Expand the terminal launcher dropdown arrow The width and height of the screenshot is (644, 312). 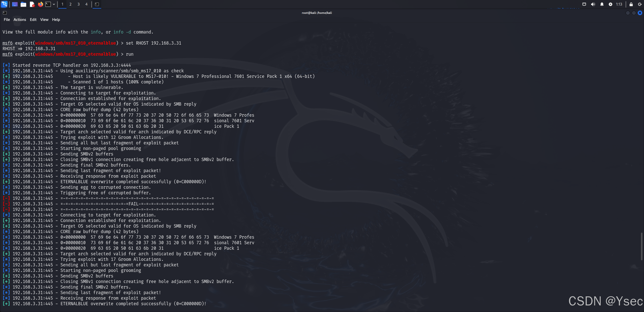point(54,4)
